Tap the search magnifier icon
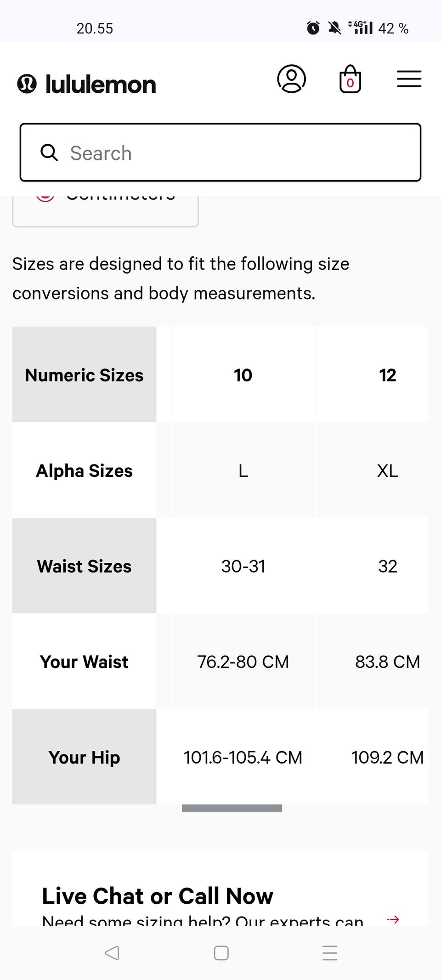The image size is (441, 980). (x=49, y=153)
